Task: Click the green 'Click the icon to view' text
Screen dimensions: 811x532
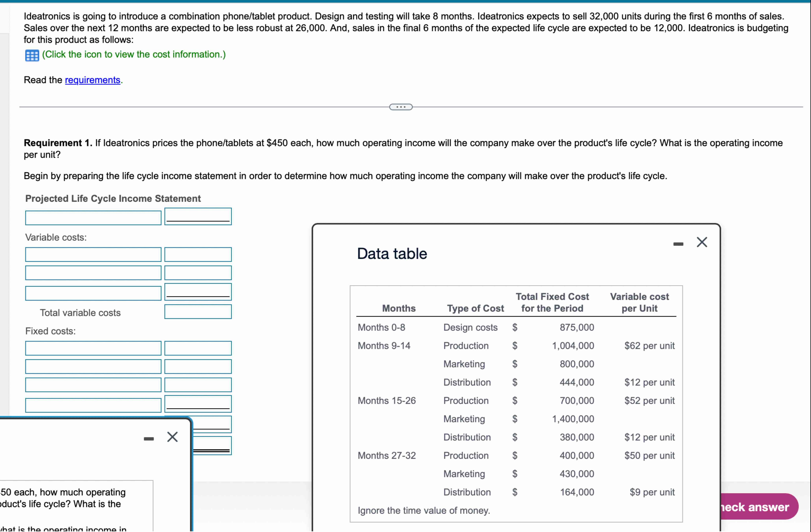Action: point(133,55)
